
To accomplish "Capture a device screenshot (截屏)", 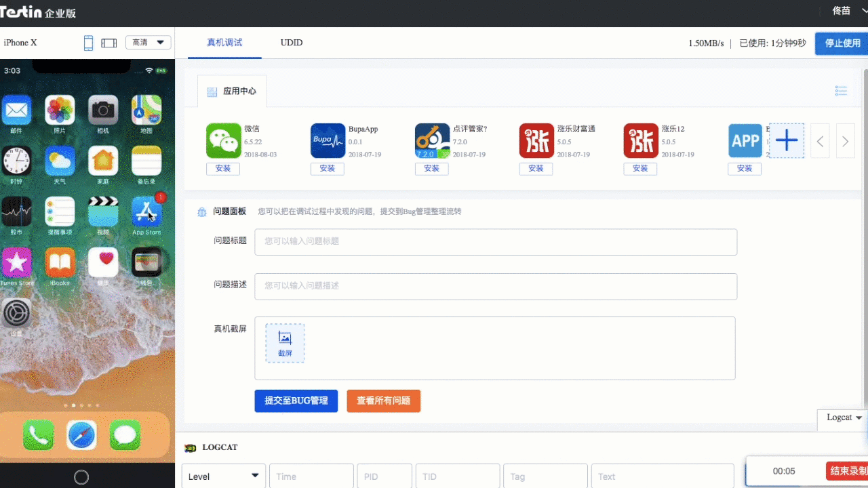I will [x=285, y=343].
